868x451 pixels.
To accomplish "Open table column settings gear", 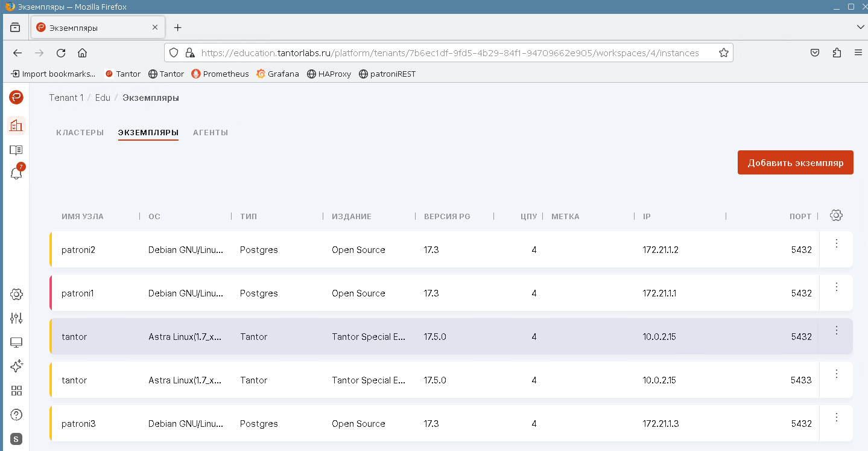I will [836, 216].
